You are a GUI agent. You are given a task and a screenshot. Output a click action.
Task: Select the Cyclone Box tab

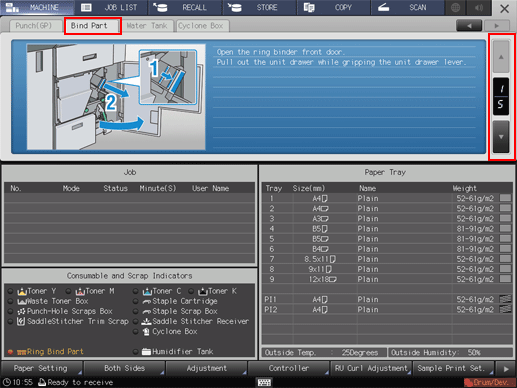click(x=202, y=26)
